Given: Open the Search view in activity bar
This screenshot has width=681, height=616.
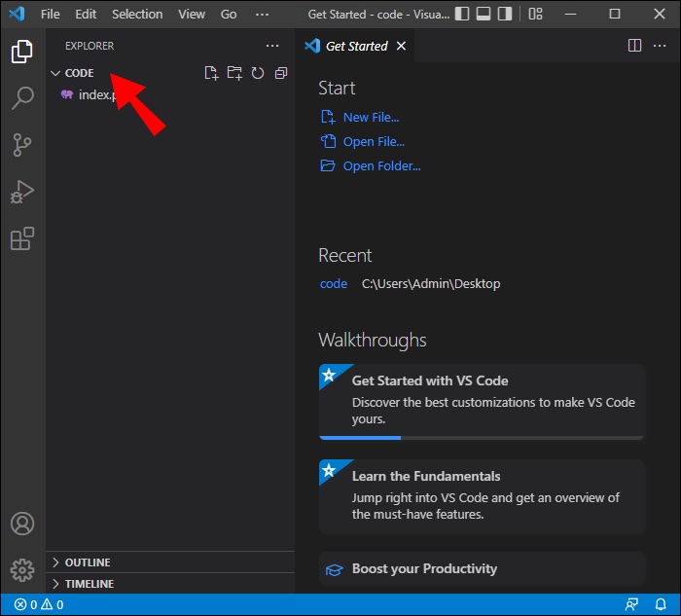Looking at the screenshot, I should click(x=22, y=98).
